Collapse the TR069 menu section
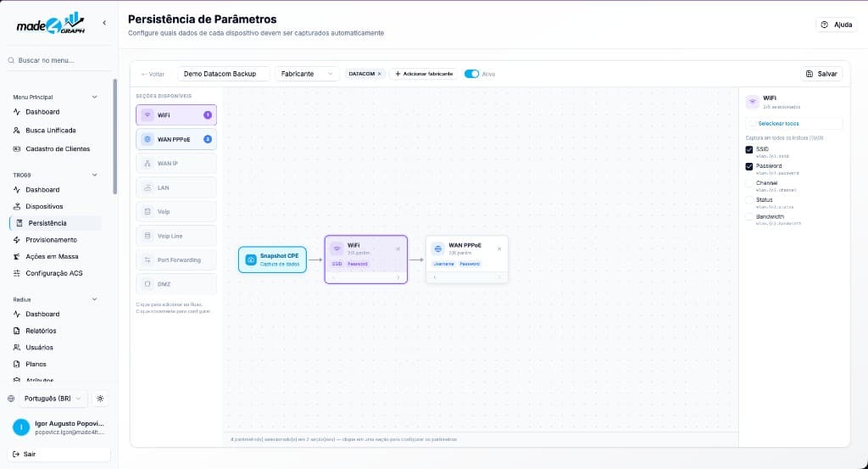 click(94, 175)
